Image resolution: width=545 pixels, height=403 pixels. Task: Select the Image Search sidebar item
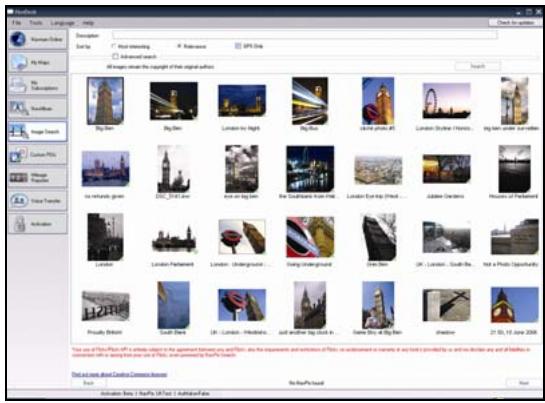tap(38, 131)
